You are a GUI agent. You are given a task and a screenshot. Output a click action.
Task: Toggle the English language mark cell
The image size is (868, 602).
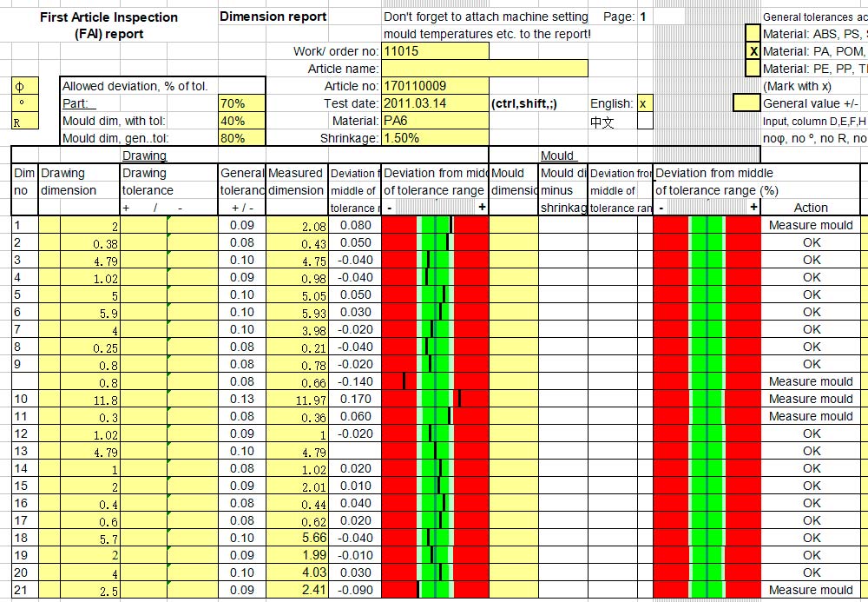(645, 103)
